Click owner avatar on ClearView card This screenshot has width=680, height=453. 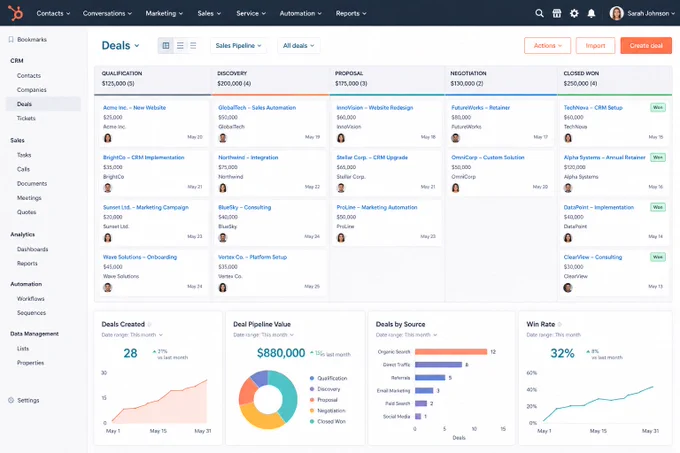[568, 287]
